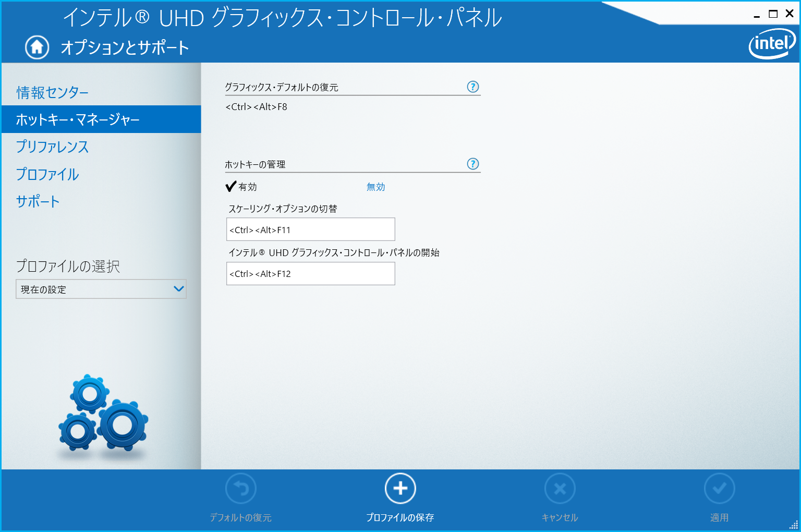This screenshot has height=532, width=801.
Task: Click the プロファイルの保存 plus icon
Action: [x=400, y=489]
